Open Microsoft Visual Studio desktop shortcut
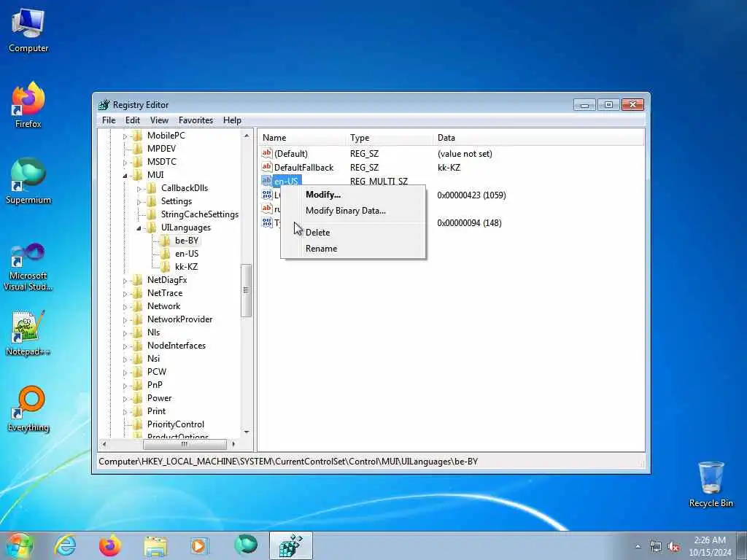 [x=28, y=267]
